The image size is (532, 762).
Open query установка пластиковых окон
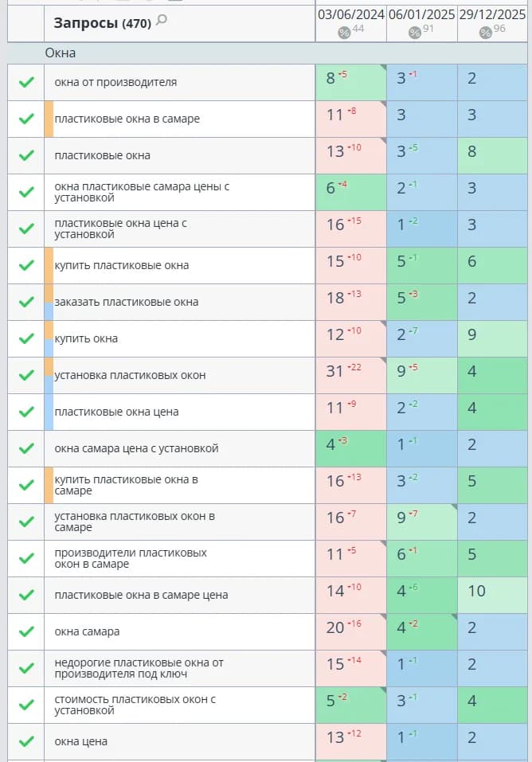pyautogui.click(x=130, y=375)
